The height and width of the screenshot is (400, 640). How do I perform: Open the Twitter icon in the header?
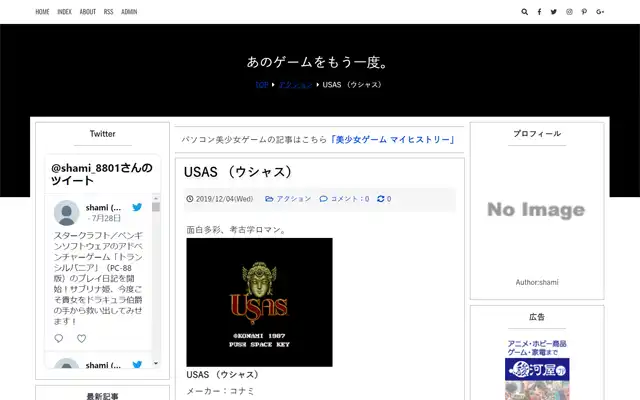pyautogui.click(x=553, y=12)
